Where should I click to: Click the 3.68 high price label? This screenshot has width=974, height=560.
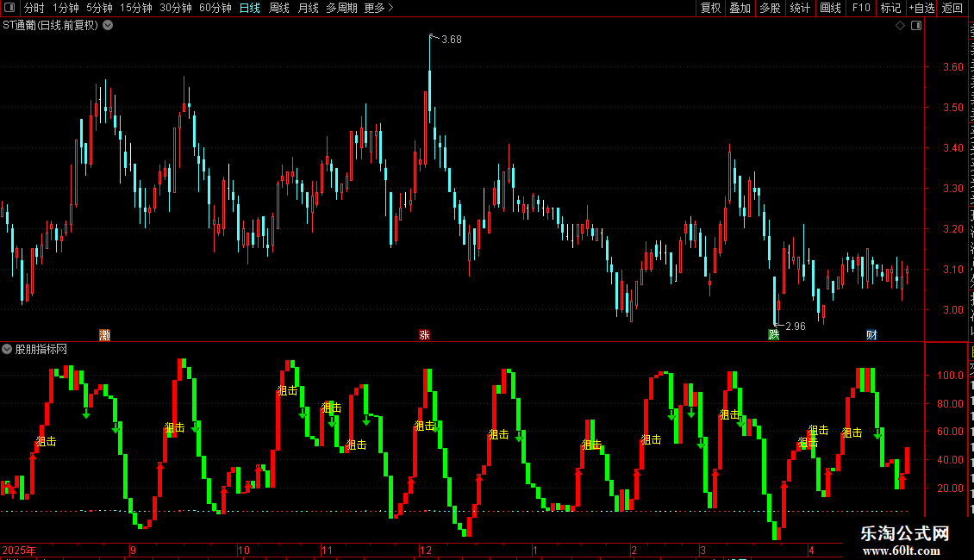tap(452, 40)
